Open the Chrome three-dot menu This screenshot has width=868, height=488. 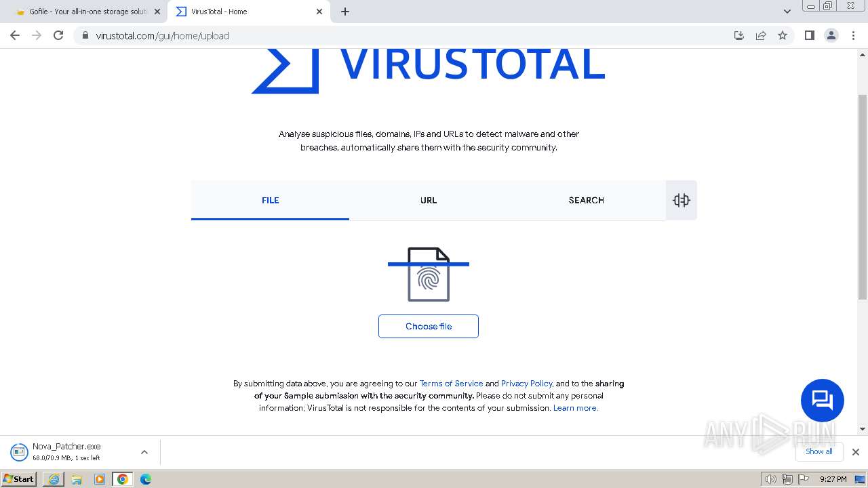(853, 35)
